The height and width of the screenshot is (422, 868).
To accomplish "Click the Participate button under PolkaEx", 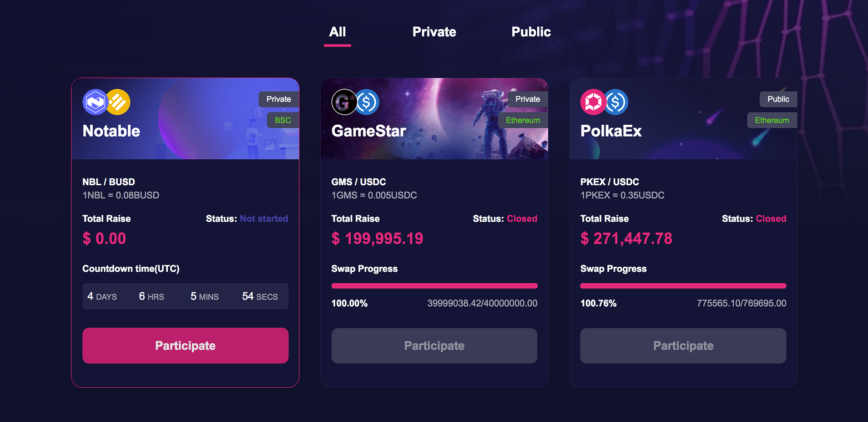I will pos(683,346).
